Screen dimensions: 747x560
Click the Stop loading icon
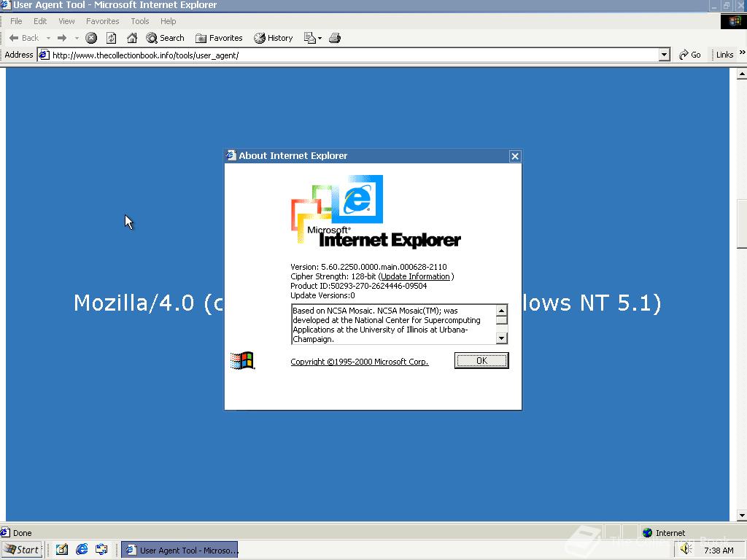[x=91, y=38]
